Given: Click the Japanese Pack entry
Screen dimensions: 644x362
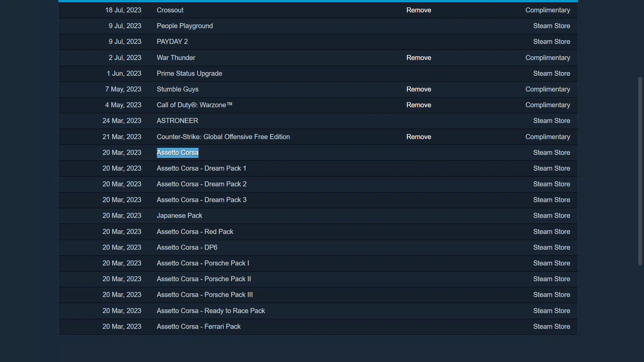Looking at the screenshot, I should [179, 216].
